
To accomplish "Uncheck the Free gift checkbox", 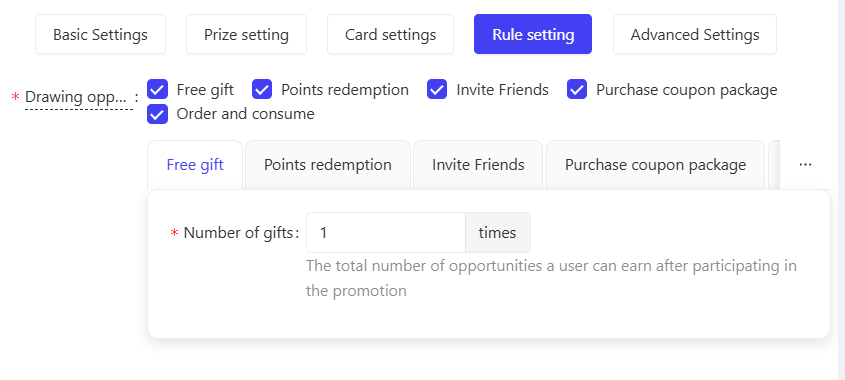I will [x=157, y=89].
